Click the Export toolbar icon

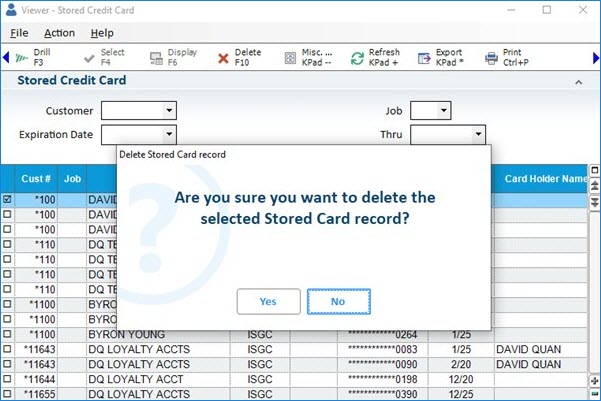pyautogui.click(x=424, y=58)
